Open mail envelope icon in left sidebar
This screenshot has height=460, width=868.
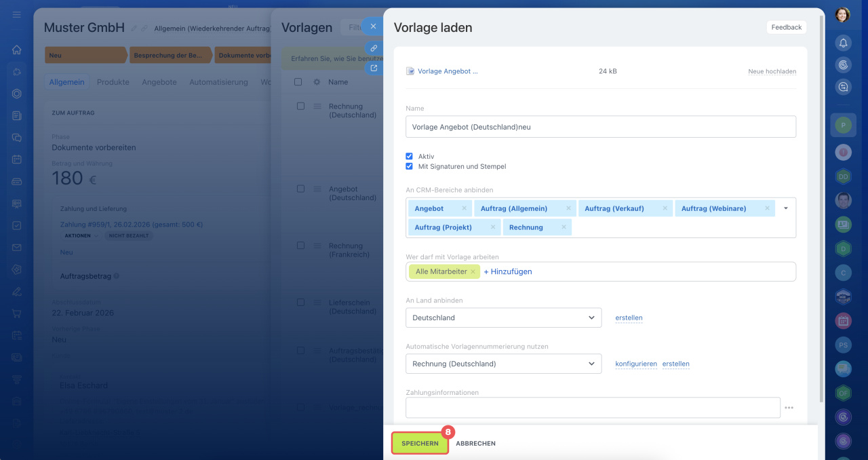pyautogui.click(x=17, y=248)
